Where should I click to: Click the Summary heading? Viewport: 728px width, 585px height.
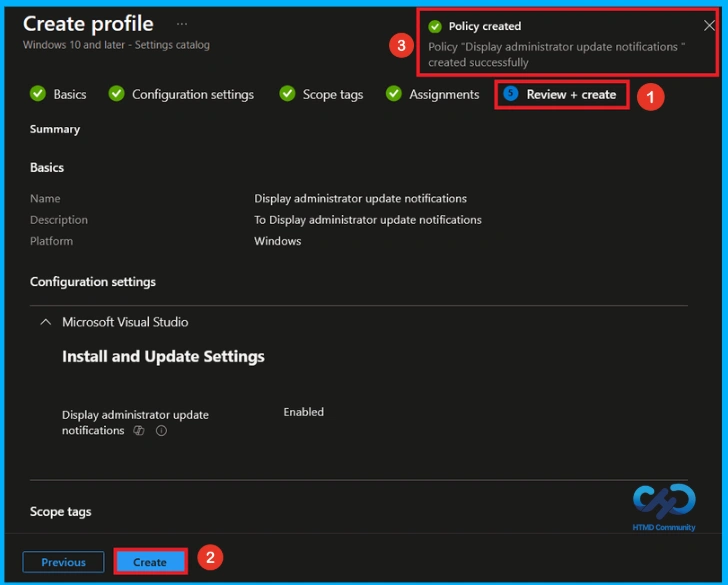point(55,129)
